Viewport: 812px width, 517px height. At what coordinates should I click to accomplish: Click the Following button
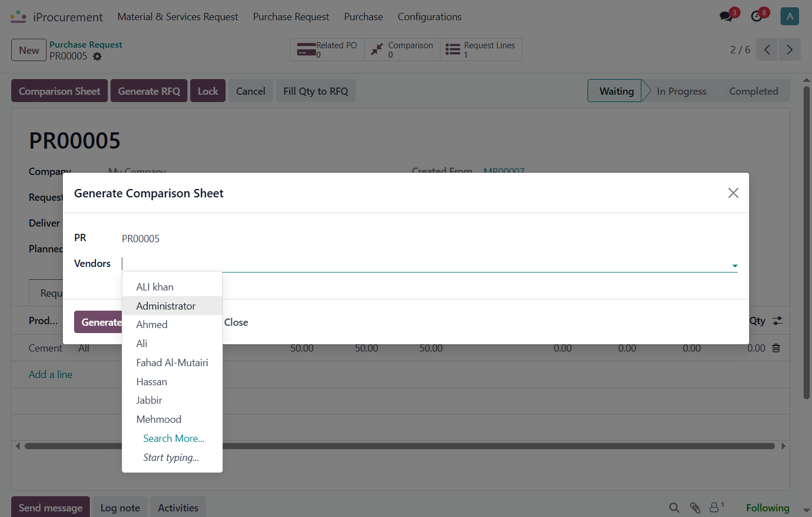pos(767,507)
